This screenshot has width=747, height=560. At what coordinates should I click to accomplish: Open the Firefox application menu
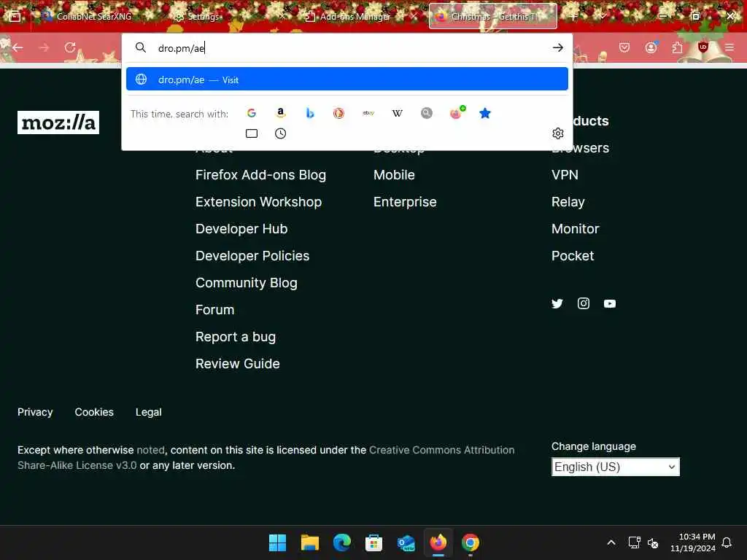pyautogui.click(x=729, y=47)
